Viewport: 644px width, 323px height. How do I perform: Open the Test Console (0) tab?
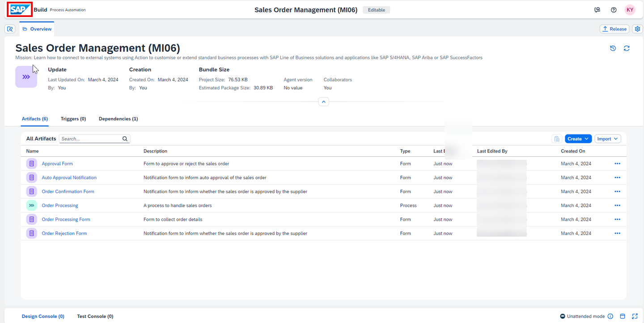click(95, 316)
